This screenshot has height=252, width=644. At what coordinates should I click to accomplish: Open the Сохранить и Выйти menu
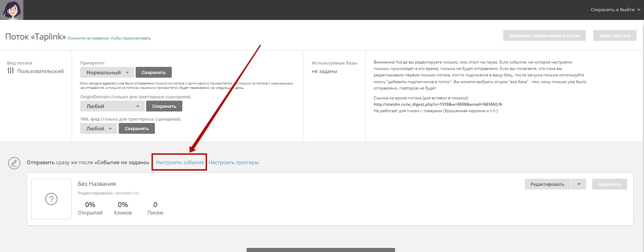(615, 10)
